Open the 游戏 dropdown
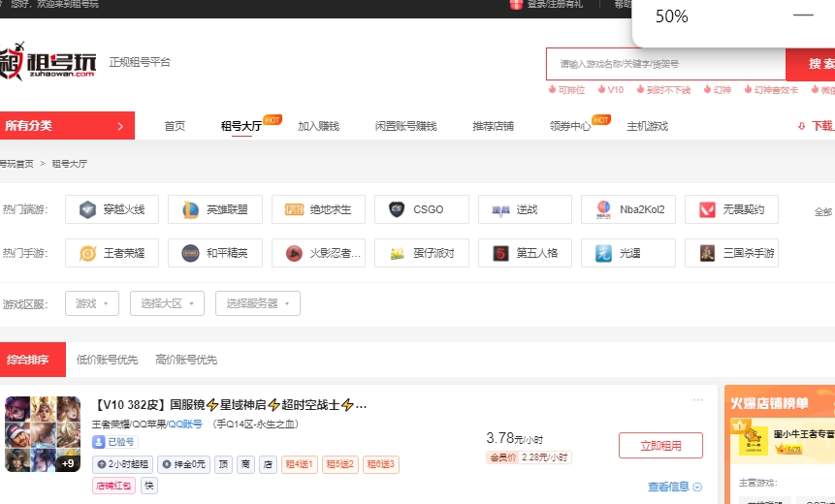This screenshot has width=835, height=504. (91, 303)
